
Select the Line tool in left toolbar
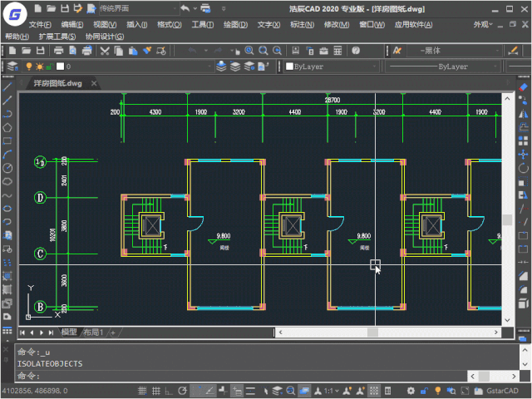click(7, 86)
